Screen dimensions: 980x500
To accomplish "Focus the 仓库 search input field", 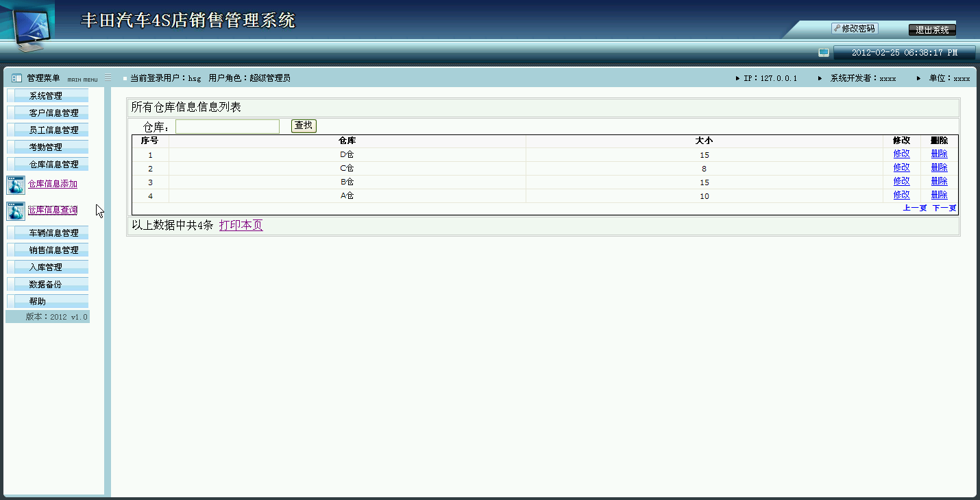I will pyautogui.click(x=228, y=126).
